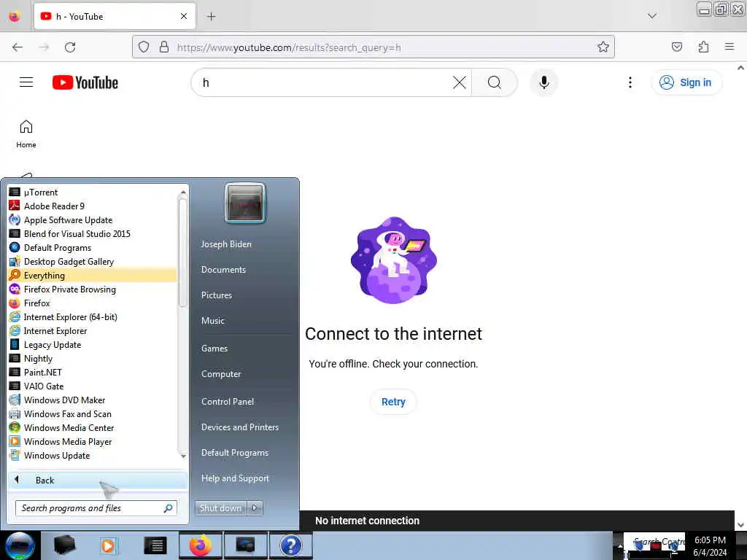Open Games from the Start menu

click(214, 349)
